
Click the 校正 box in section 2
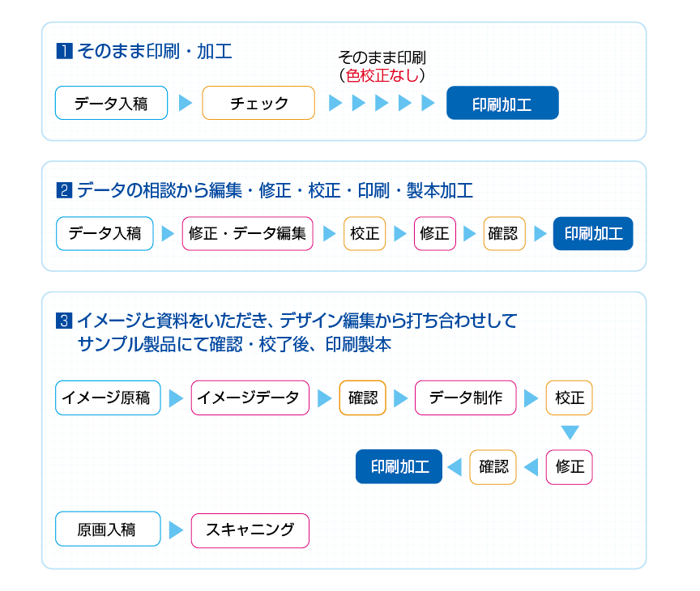click(365, 233)
